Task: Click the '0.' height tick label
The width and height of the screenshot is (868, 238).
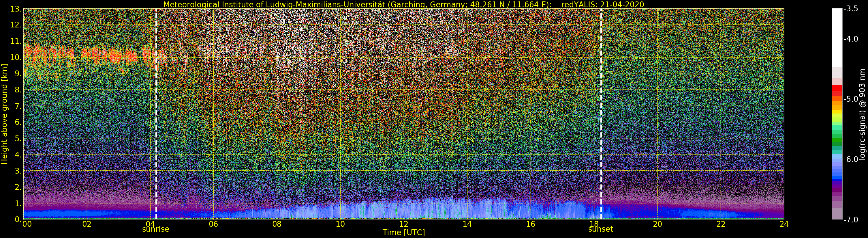Action: (x=18, y=220)
